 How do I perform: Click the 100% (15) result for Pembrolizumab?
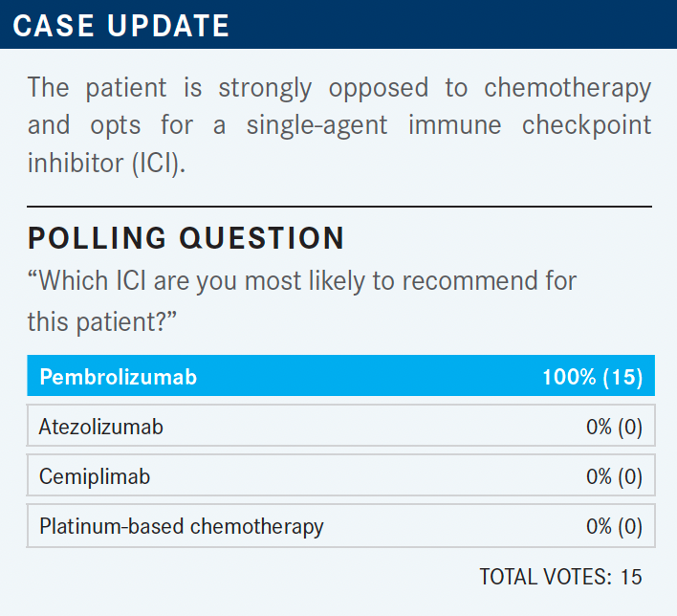[x=593, y=377]
